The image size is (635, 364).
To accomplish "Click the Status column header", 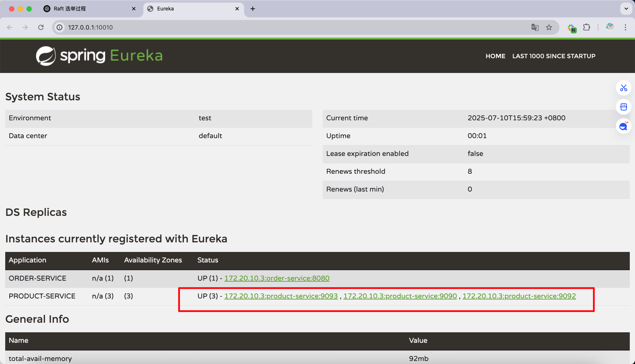I will click(208, 260).
